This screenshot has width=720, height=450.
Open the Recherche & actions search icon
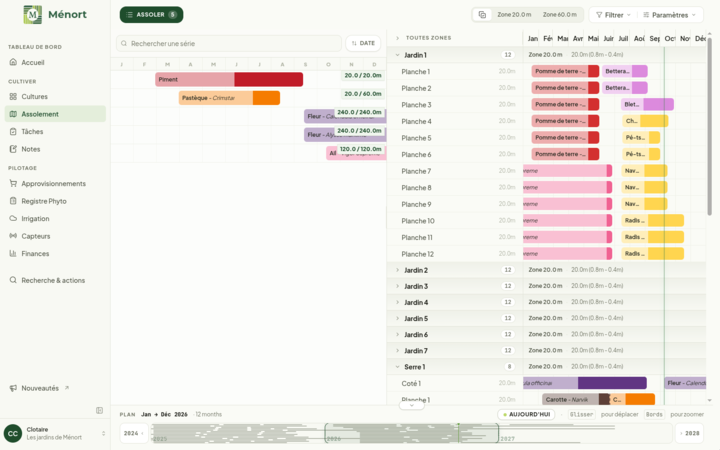click(x=13, y=280)
